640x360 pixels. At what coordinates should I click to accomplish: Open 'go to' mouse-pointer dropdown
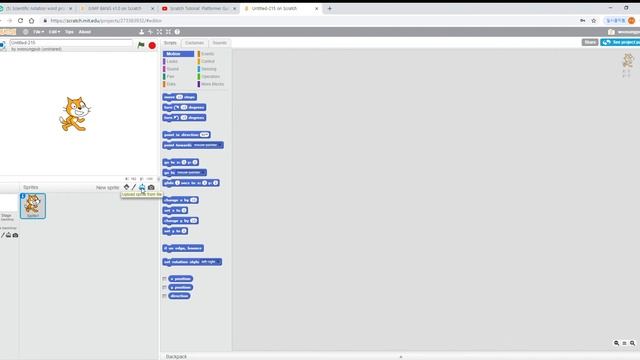coord(191,173)
